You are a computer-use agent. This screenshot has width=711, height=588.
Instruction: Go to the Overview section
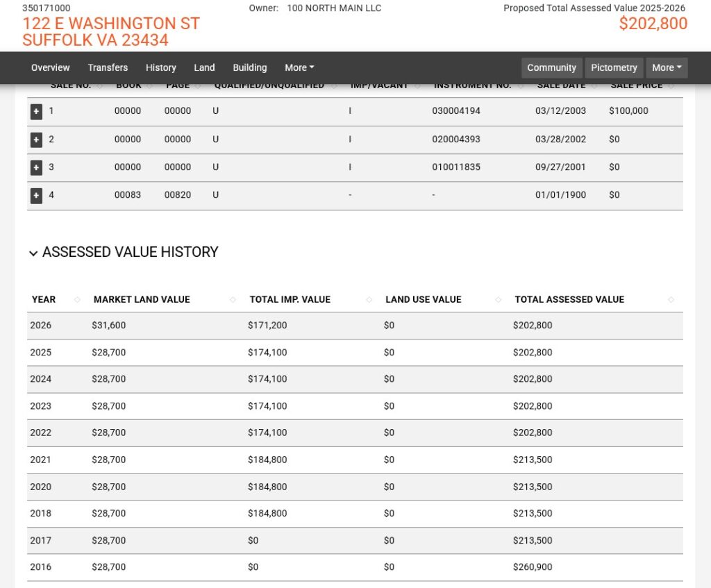point(50,67)
